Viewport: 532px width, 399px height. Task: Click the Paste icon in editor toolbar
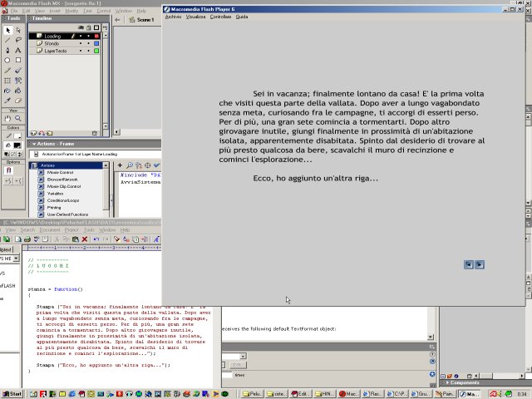pos(76,239)
